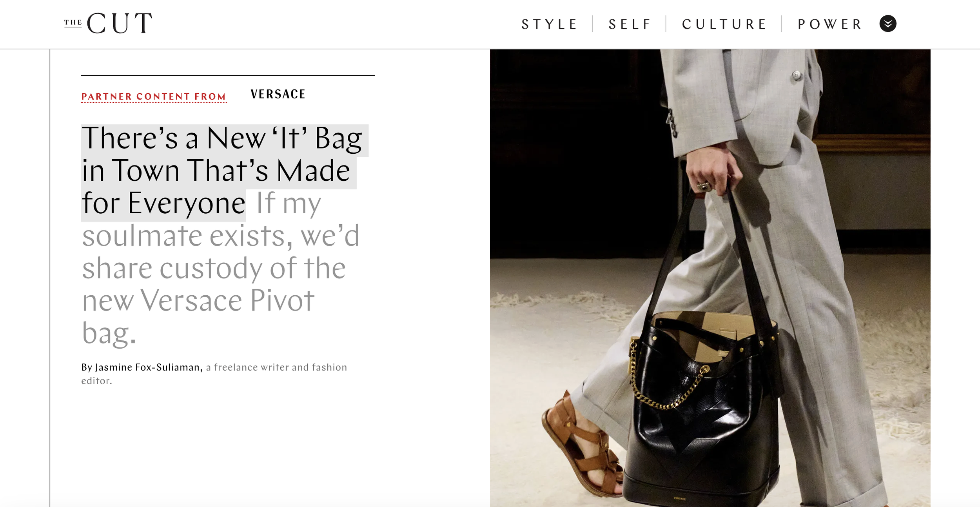Expand the navigation dropdown chevron circle
980x507 pixels.
click(x=888, y=24)
